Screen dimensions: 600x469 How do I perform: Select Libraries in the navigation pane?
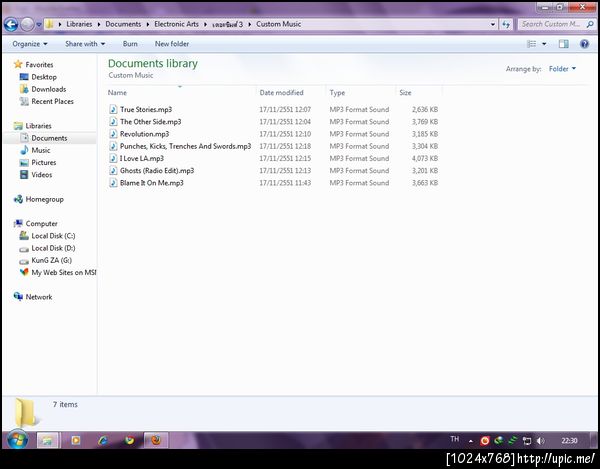[38, 126]
